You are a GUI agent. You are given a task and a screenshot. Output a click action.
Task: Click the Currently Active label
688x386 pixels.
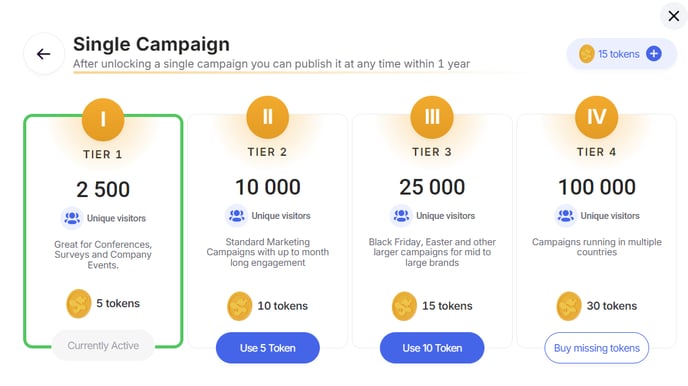click(103, 346)
